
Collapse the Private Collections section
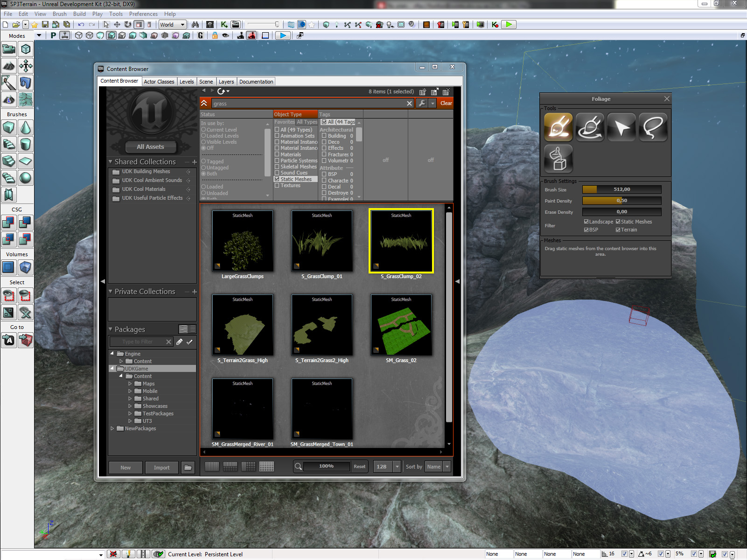coord(111,291)
